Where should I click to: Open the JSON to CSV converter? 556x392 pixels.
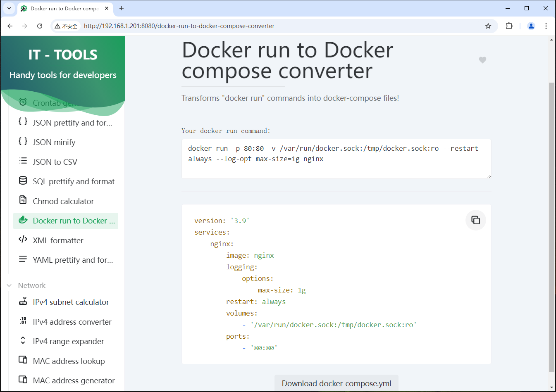click(55, 162)
